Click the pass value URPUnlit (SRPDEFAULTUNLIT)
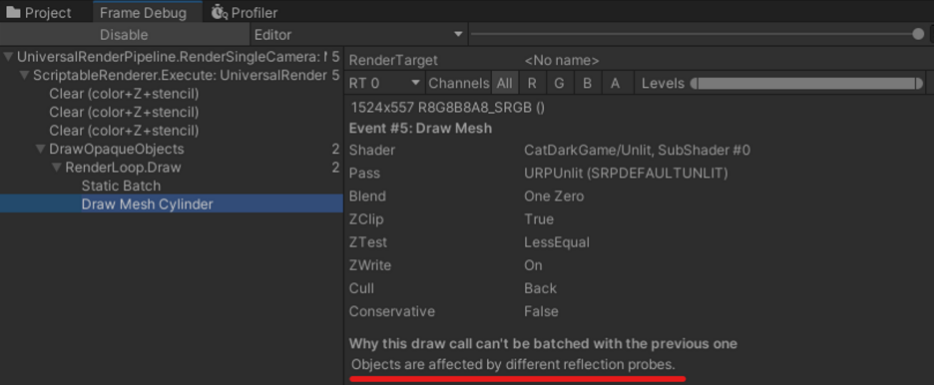Viewport: 934px width, 385px height. point(625,173)
